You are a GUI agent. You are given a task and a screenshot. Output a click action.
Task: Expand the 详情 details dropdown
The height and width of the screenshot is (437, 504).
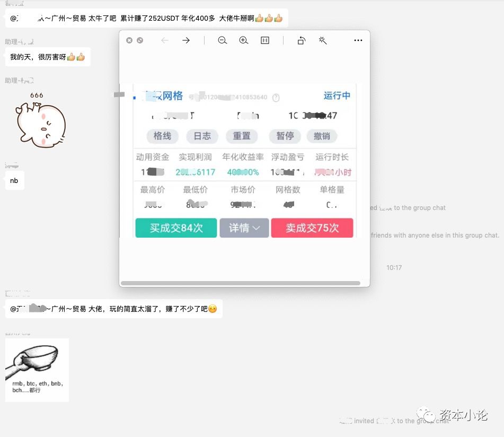click(x=244, y=227)
